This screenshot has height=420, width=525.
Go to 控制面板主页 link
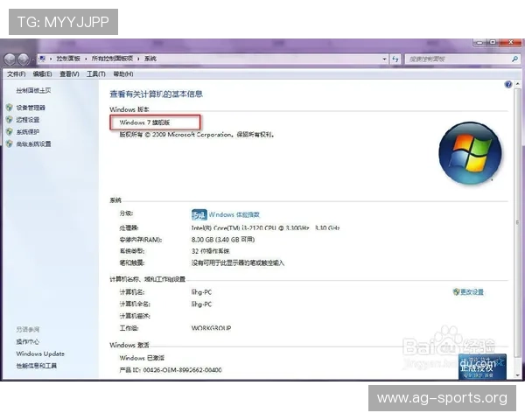pos(33,90)
